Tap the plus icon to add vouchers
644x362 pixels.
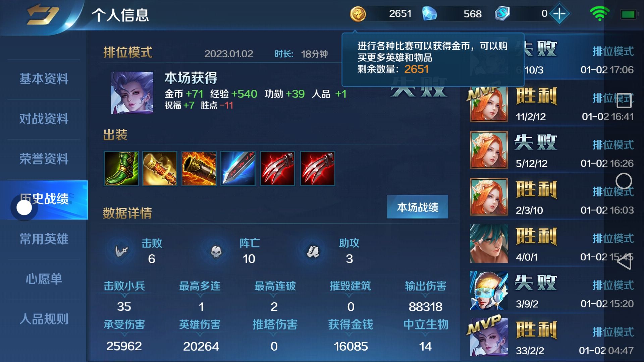tap(559, 14)
